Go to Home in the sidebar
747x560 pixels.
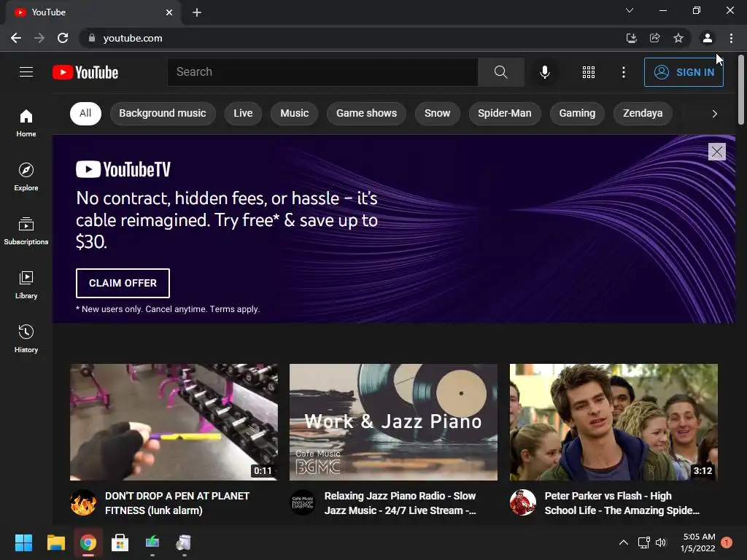[x=26, y=122]
